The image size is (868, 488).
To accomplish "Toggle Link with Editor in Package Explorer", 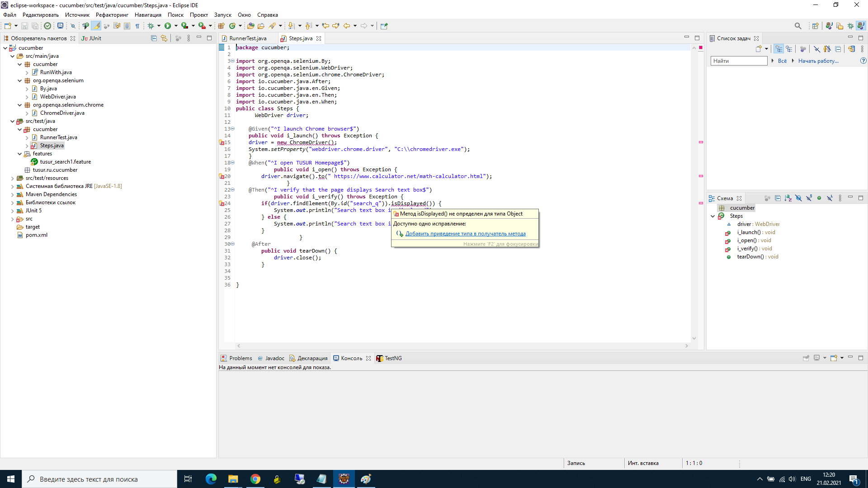I will click(x=164, y=38).
